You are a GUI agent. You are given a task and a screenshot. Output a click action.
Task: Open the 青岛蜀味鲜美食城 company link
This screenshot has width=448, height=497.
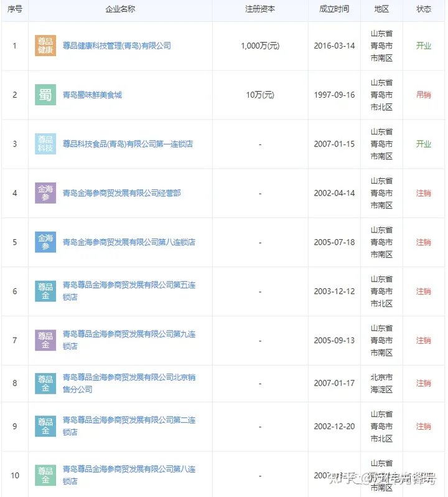[x=92, y=95]
